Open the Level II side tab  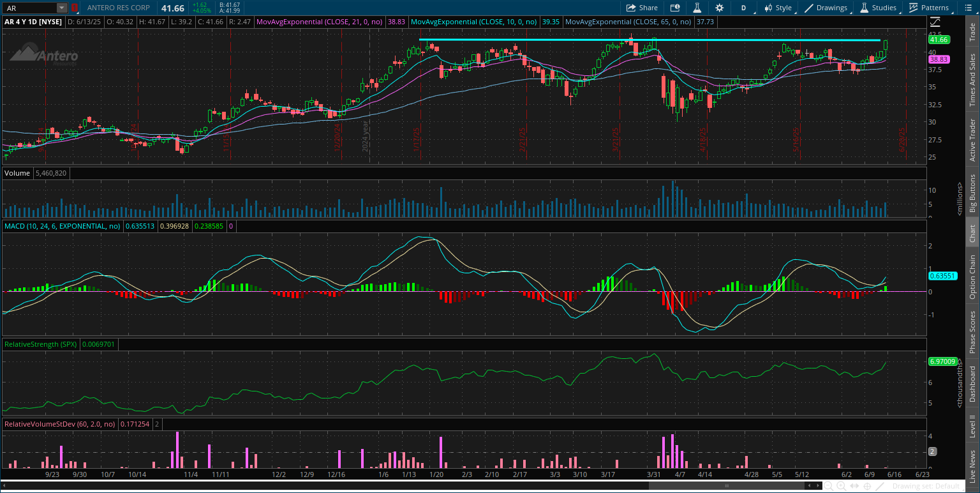(972, 426)
